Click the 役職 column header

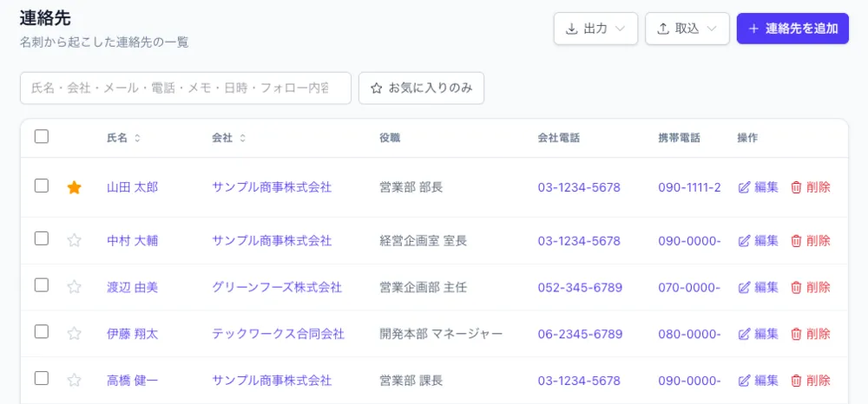[390, 139]
